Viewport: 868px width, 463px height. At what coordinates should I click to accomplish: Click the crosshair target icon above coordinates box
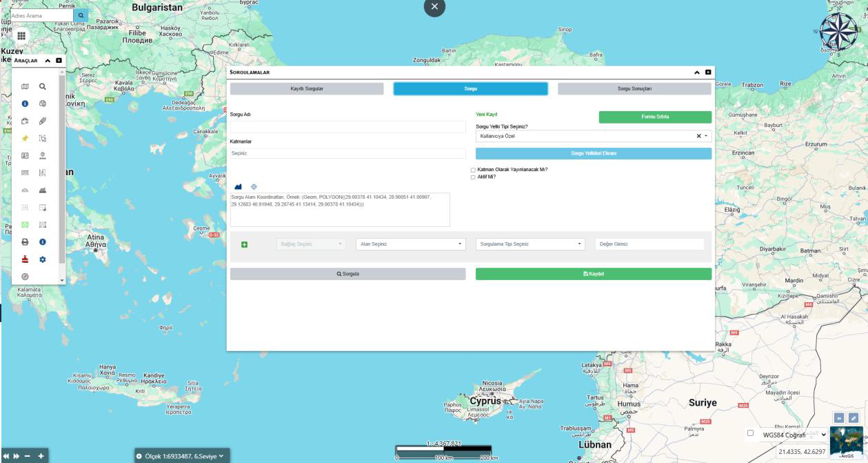point(254,186)
